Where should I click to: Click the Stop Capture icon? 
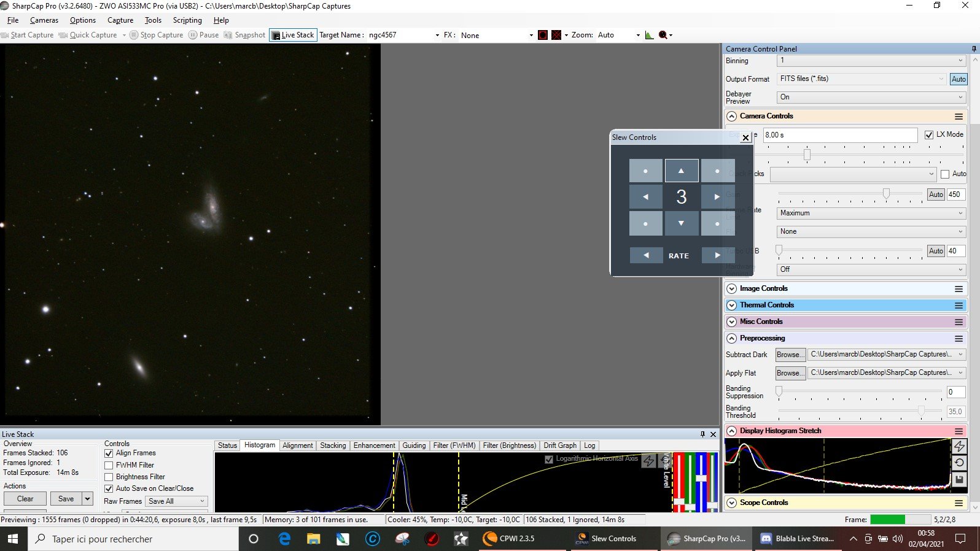pyautogui.click(x=134, y=35)
